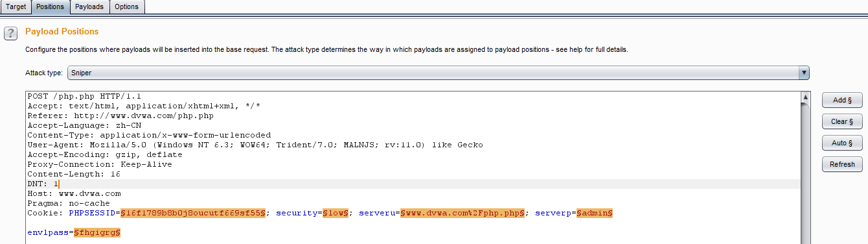Screen dimensions: 868x244
Task: Click the highlighted envlpass payload §fhgigrg§
Action: click(97, 232)
